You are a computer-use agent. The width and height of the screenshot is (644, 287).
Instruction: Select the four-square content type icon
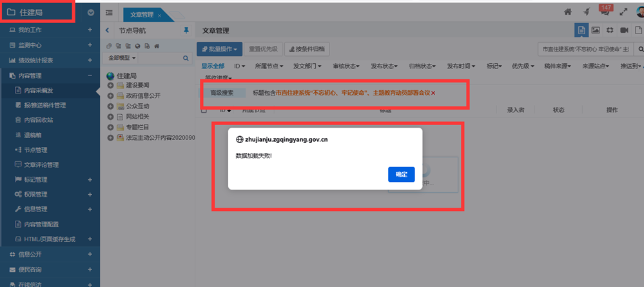[x=610, y=30]
